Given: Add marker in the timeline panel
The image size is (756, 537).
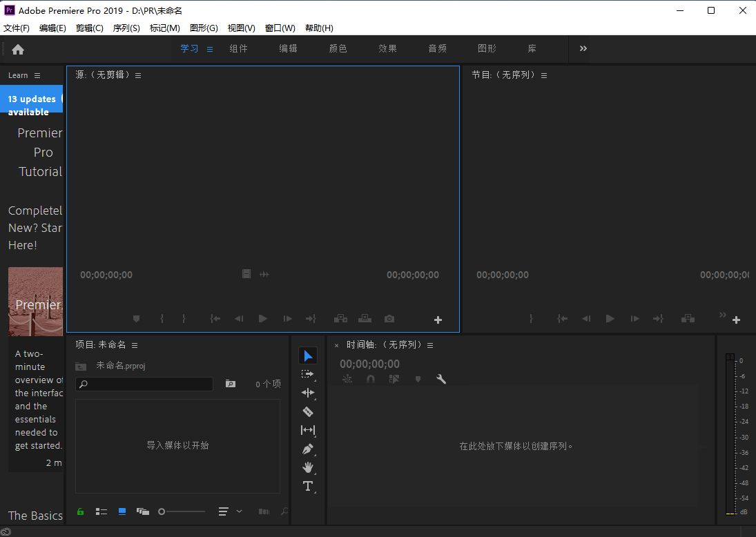Looking at the screenshot, I should pyautogui.click(x=418, y=380).
